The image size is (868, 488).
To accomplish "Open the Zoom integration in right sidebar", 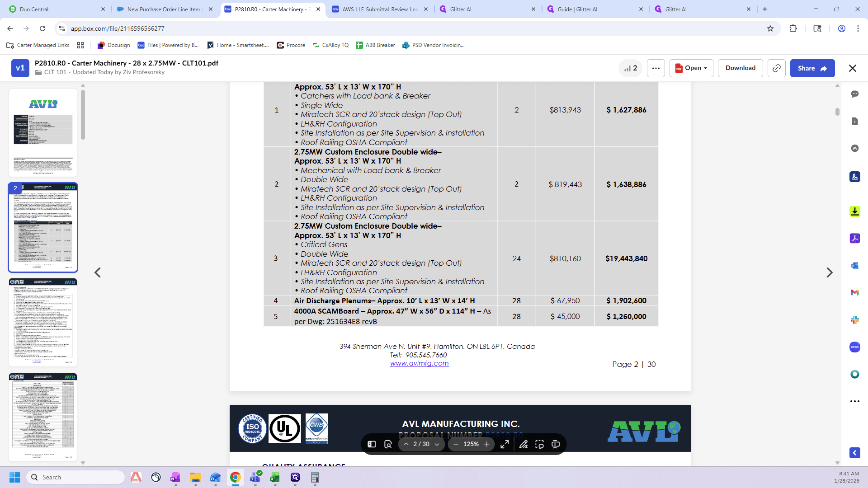I will pos(854,347).
